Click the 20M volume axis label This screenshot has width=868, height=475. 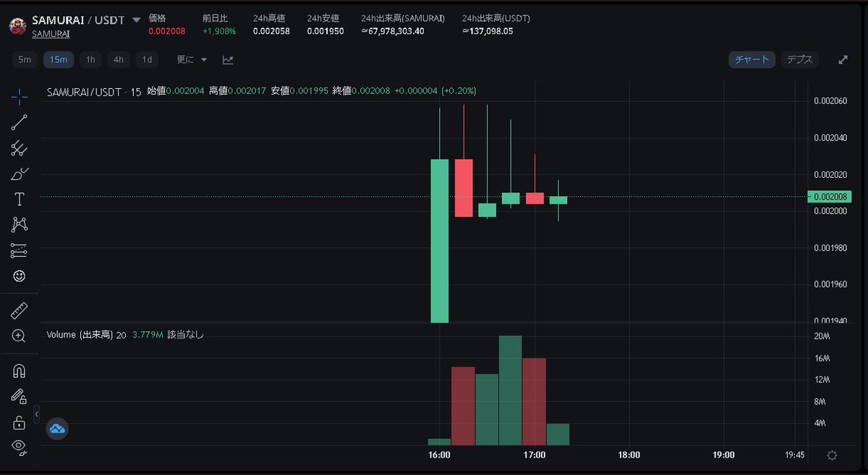pyautogui.click(x=822, y=336)
